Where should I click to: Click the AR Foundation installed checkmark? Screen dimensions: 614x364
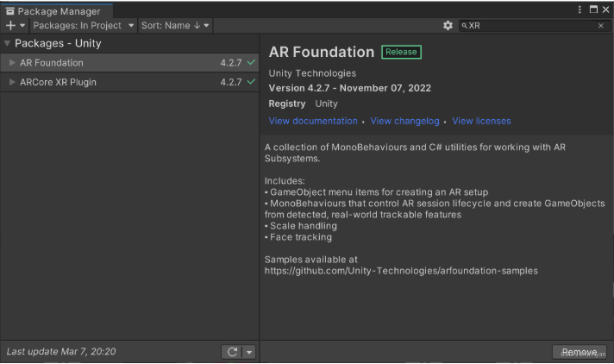point(251,63)
